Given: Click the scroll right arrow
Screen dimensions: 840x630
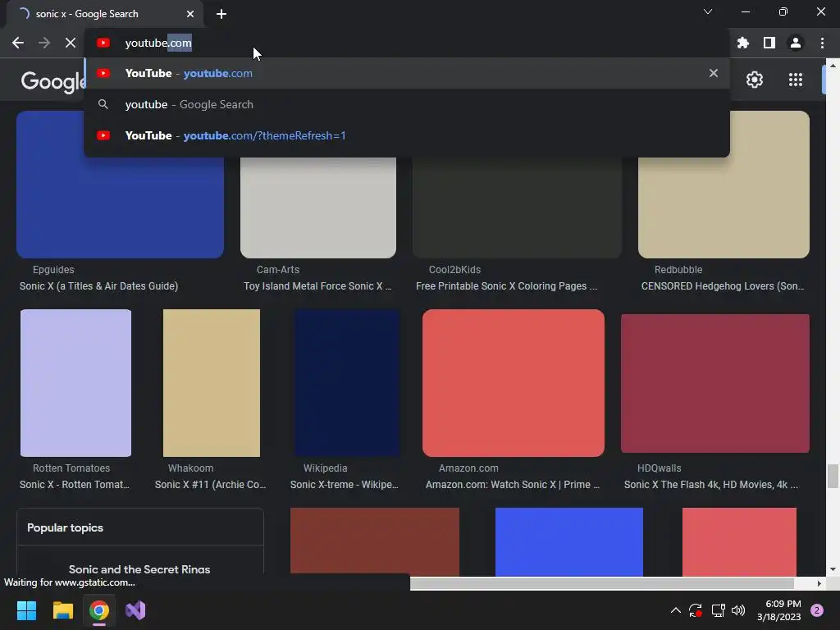Looking at the screenshot, I should pyautogui.click(x=819, y=583).
